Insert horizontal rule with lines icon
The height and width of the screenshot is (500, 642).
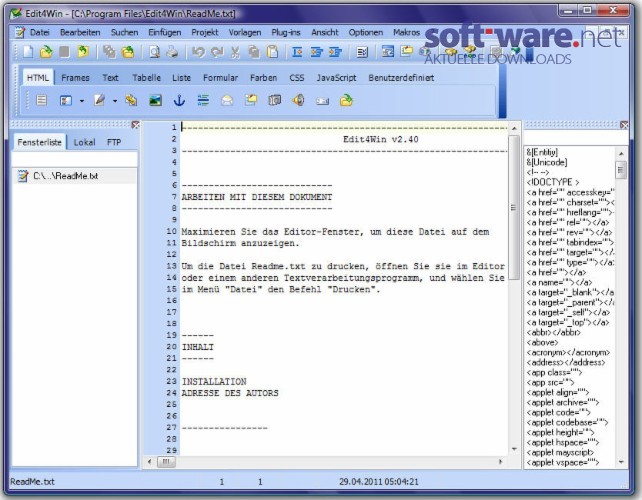pos(203,100)
